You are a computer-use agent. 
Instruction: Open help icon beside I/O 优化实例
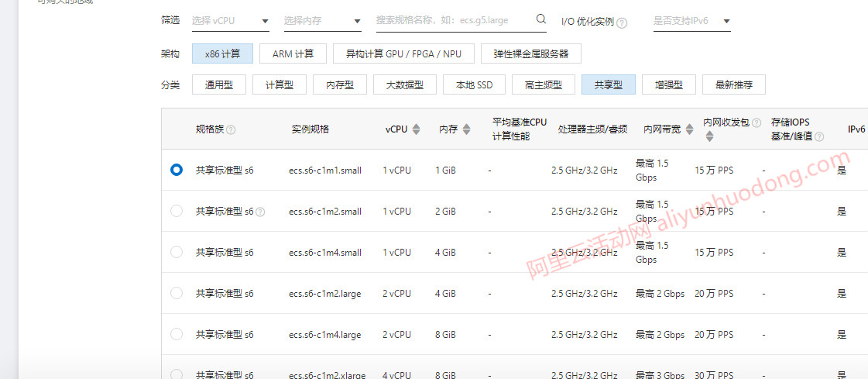click(x=622, y=22)
